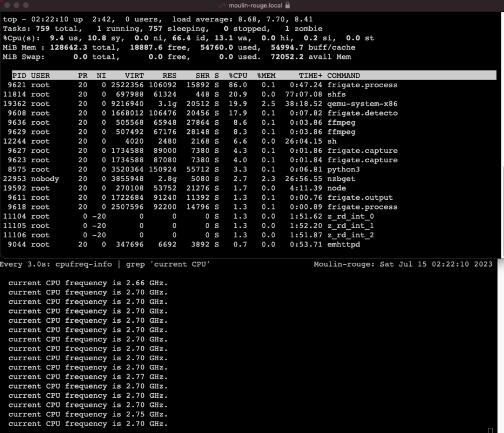Viewport: 504px width, 433px height.
Task: Click the USER column header
Action: pos(40,76)
